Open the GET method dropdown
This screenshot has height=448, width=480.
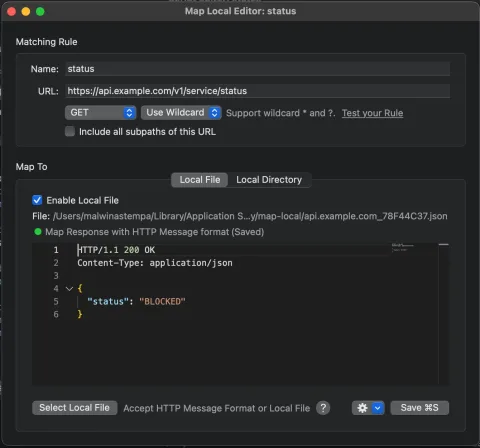click(x=100, y=113)
